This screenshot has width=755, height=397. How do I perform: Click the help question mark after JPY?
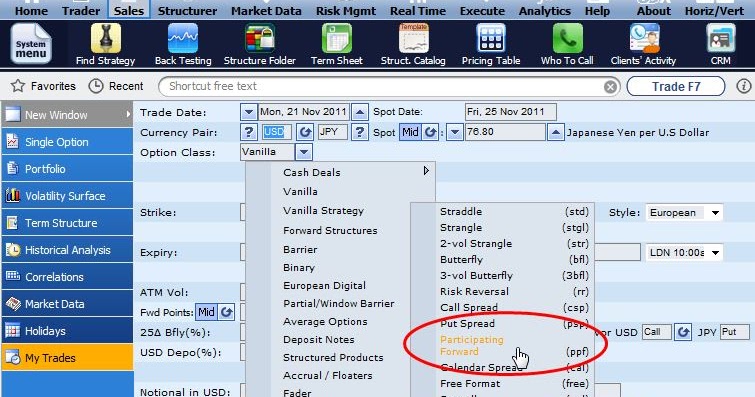[x=359, y=132]
